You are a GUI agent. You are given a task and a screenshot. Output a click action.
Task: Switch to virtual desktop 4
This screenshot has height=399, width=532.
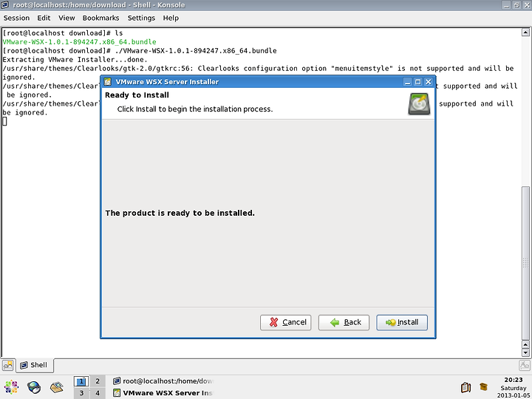[x=98, y=393]
